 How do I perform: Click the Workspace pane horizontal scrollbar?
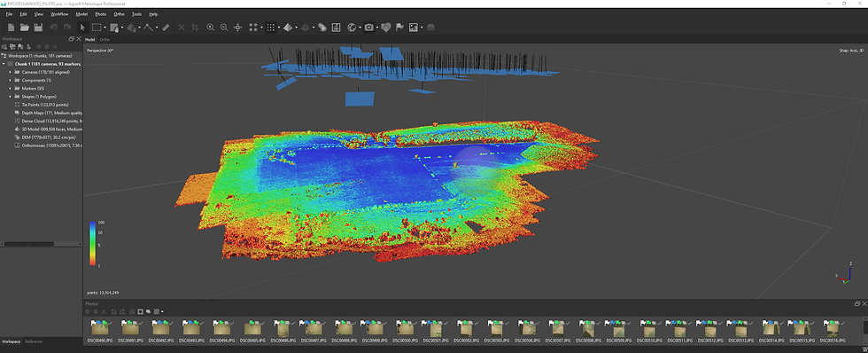tap(29, 244)
